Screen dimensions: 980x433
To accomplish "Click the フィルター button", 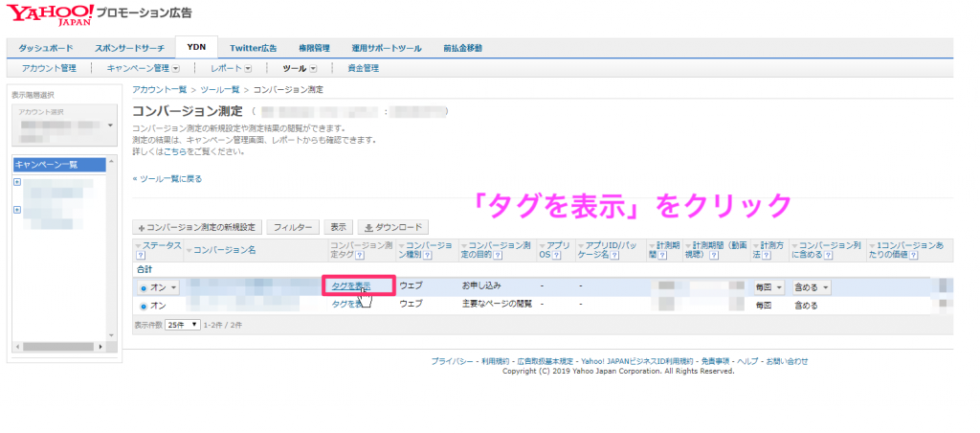I will 293,227.
